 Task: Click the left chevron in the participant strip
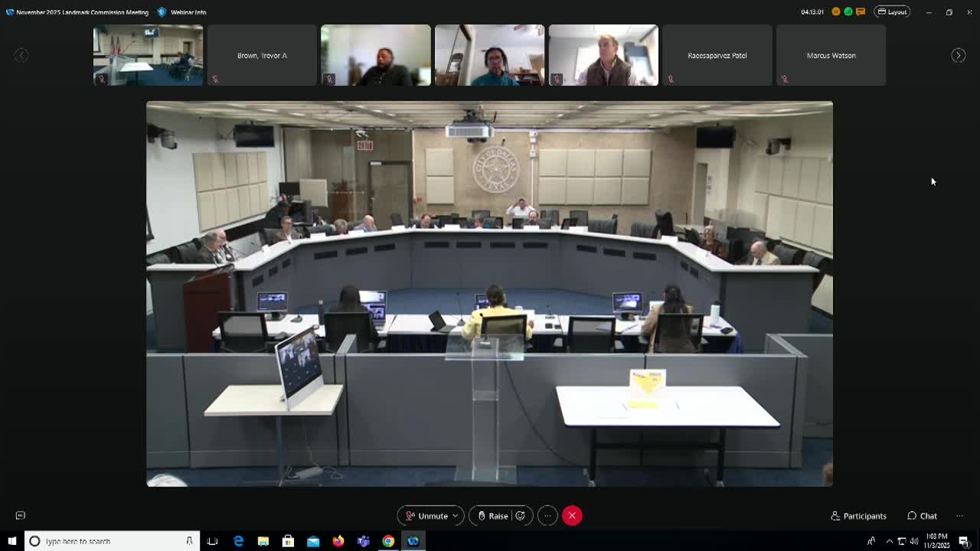point(21,55)
